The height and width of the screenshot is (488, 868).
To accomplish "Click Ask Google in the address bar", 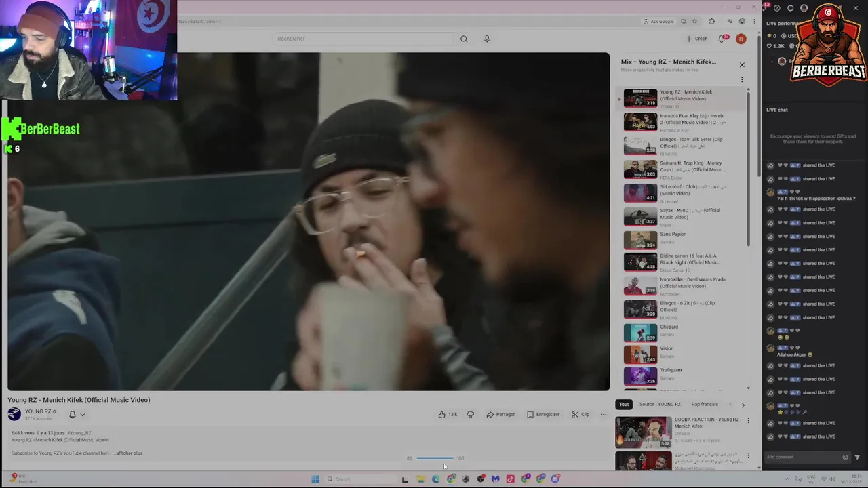I will 658,21.
